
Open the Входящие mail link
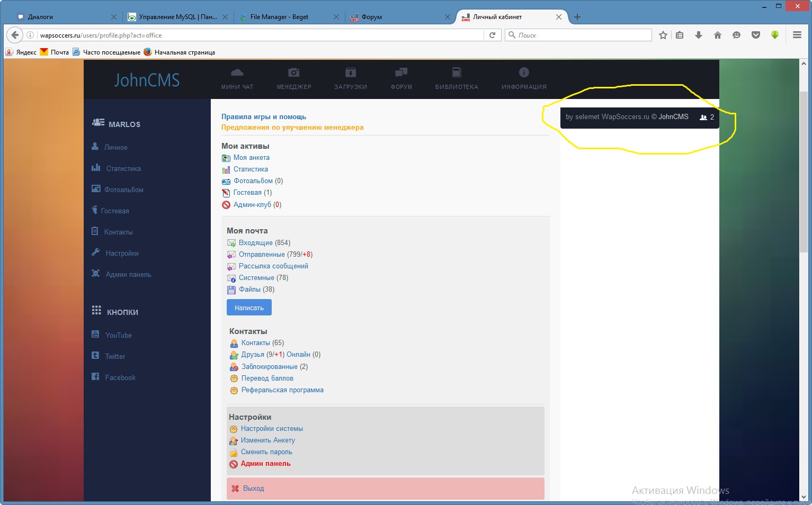255,243
